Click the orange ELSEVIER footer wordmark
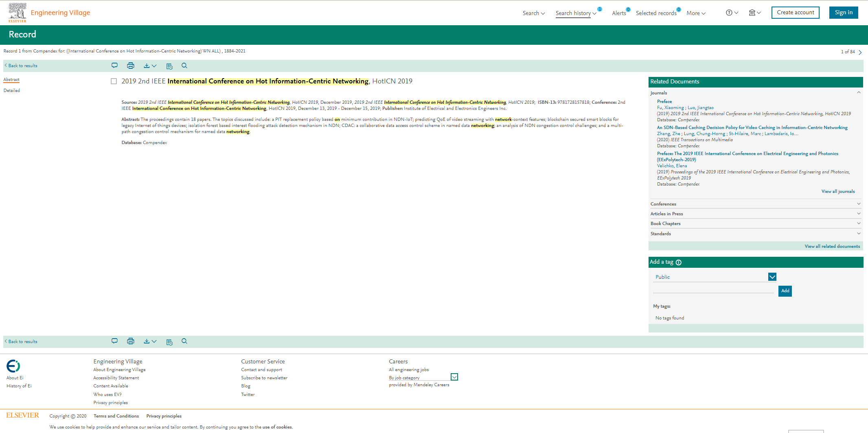 point(23,415)
